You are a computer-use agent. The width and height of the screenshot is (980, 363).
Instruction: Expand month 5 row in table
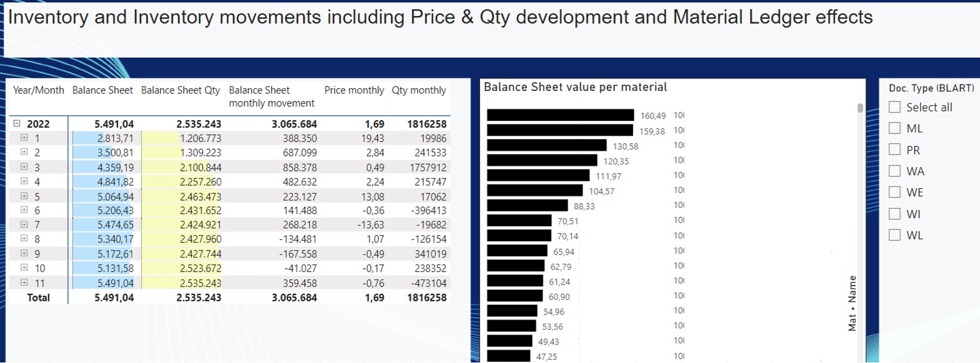pos(24,196)
